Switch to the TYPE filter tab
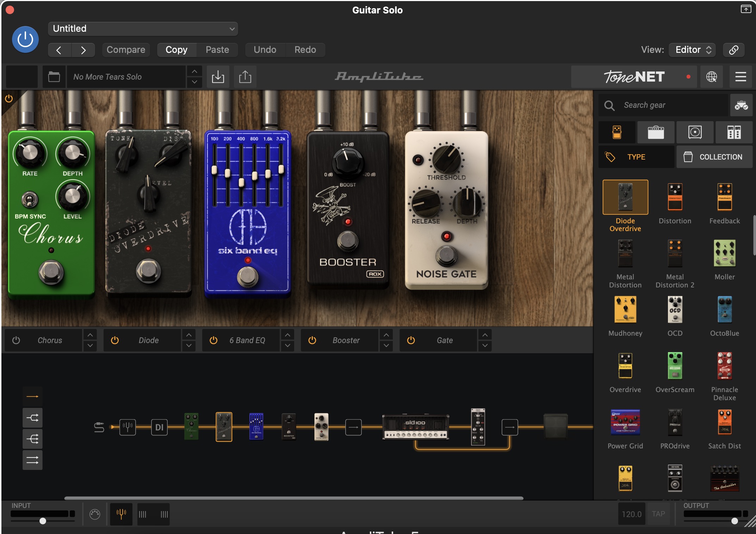The width and height of the screenshot is (756, 534). coord(636,157)
